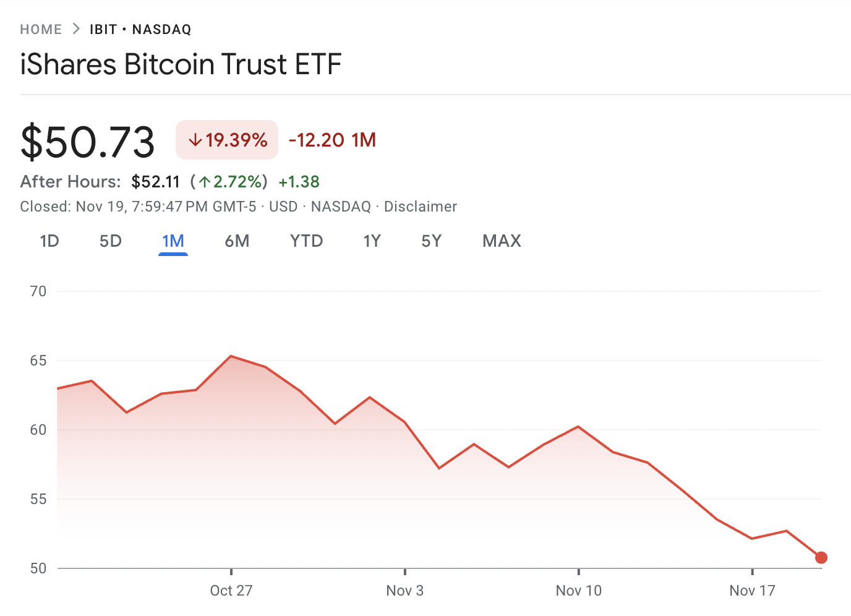Switch to the 1D time range
Viewport: 851px width, 616px height.
pyautogui.click(x=49, y=241)
